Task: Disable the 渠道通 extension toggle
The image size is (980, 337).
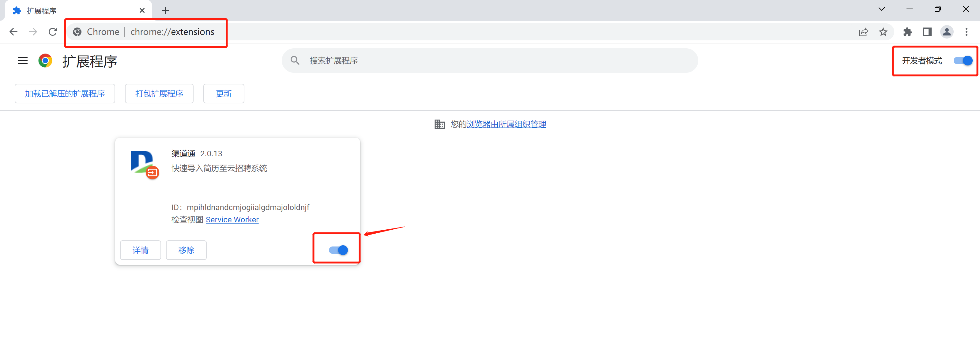Action: click(338, 250)
